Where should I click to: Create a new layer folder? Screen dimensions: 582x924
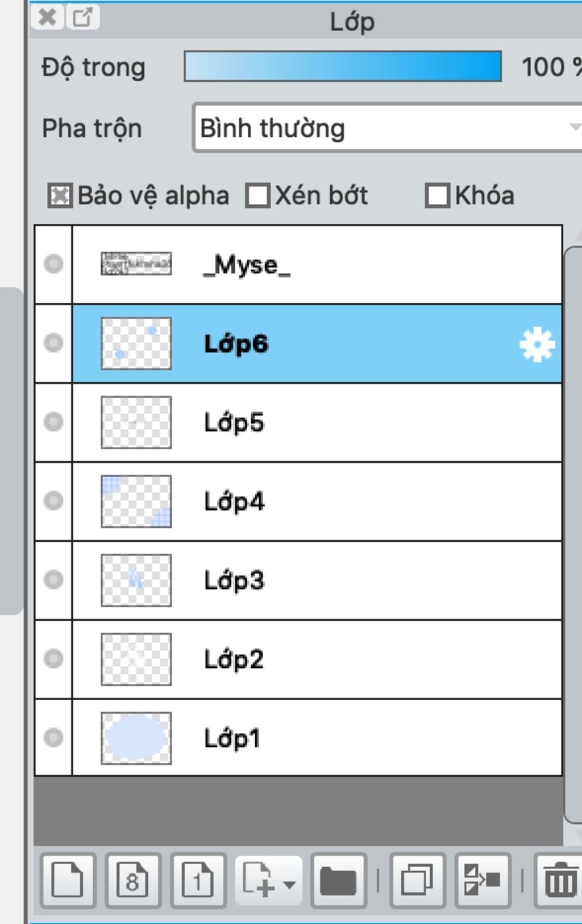(x=338, y=881)
